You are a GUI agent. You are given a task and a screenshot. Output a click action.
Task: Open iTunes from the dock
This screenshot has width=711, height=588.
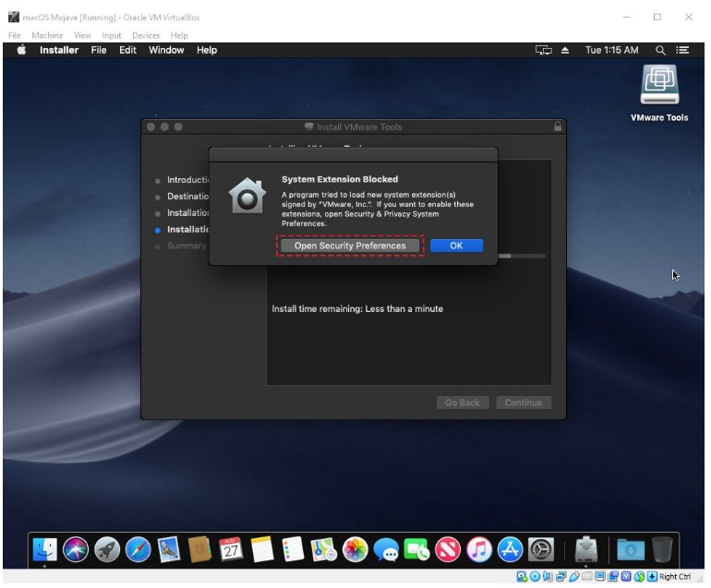pos(478,550)
